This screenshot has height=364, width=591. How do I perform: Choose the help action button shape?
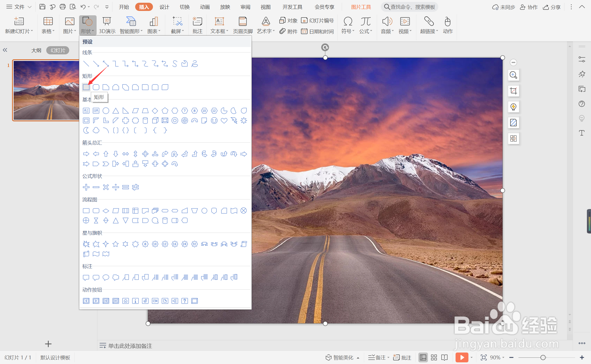click(185, 301)
